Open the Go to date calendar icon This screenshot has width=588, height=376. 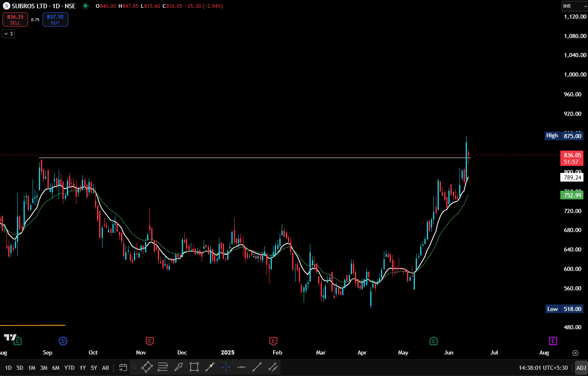(x=123, y=367)
